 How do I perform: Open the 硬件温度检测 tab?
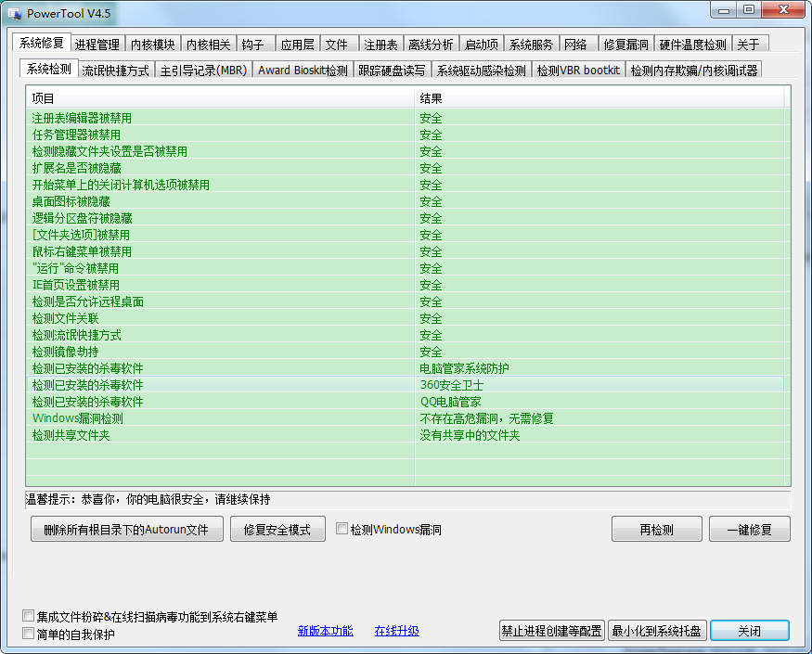click(692, 45)
